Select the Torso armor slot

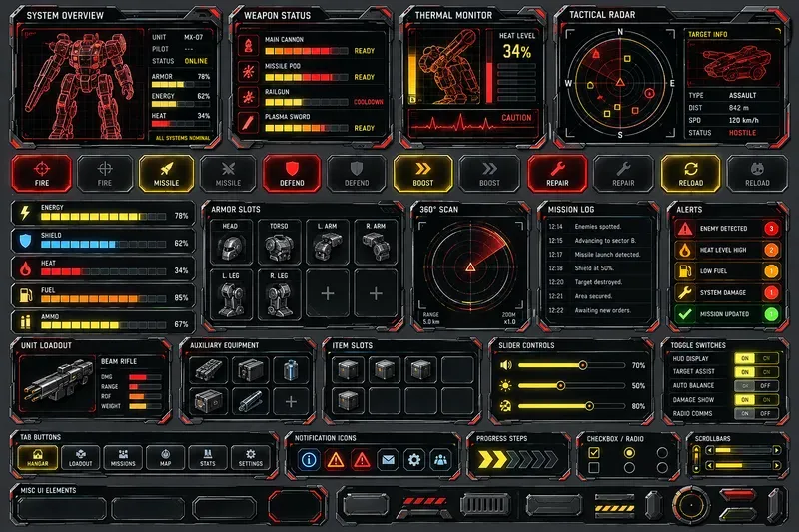279,242
